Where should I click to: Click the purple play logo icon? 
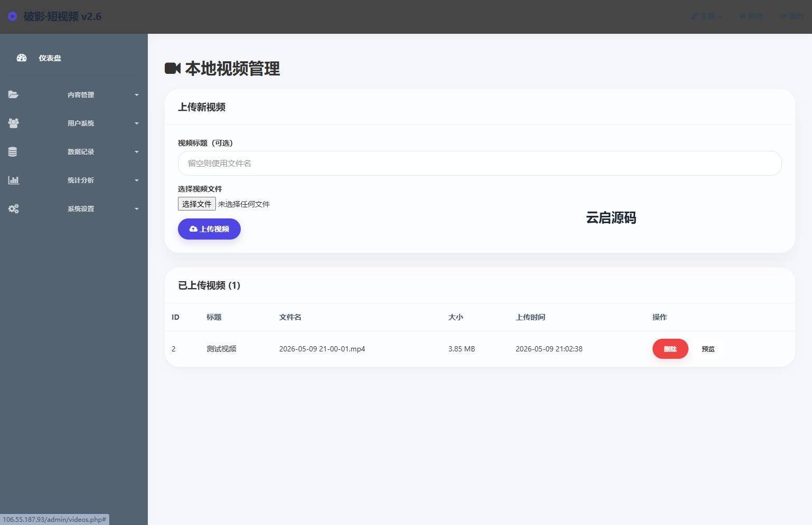click(12, 16)
